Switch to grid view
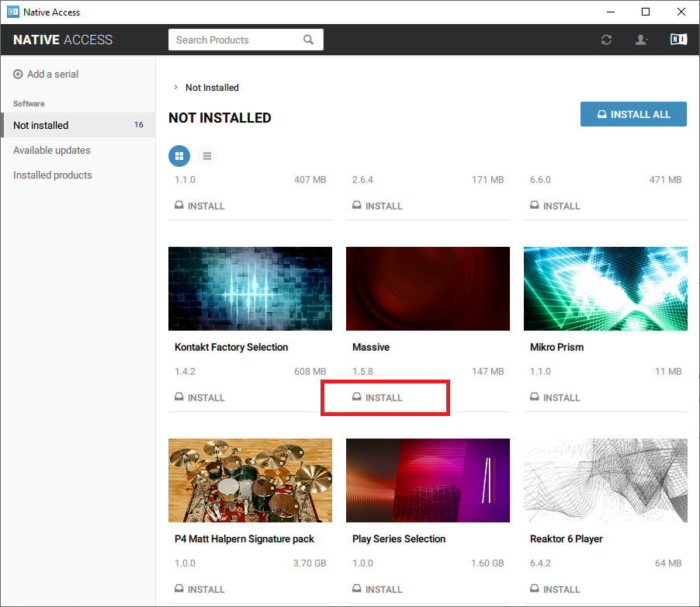Image resolution: width=700 pixels, height=607 pixels. (x=179, y=156)
